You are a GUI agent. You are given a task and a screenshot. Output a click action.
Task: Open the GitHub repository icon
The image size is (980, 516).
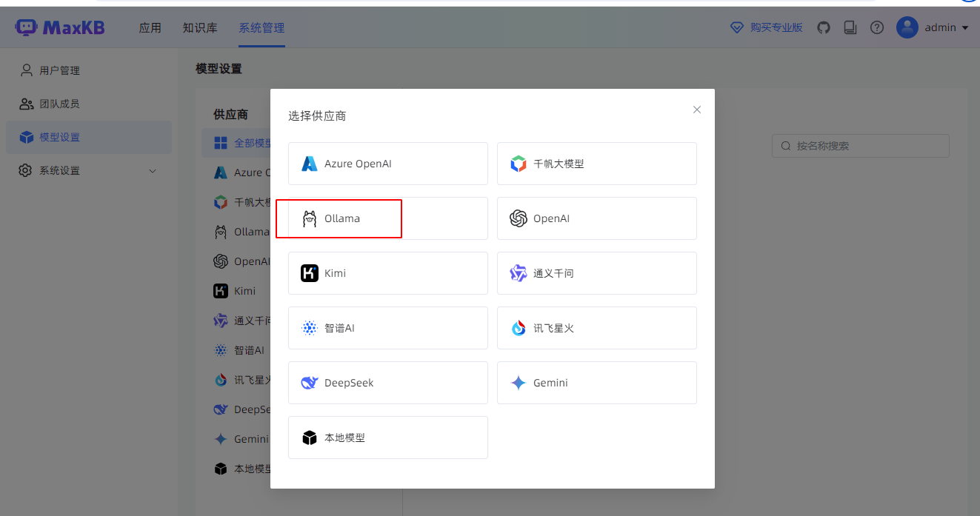(x=824, y=27)
